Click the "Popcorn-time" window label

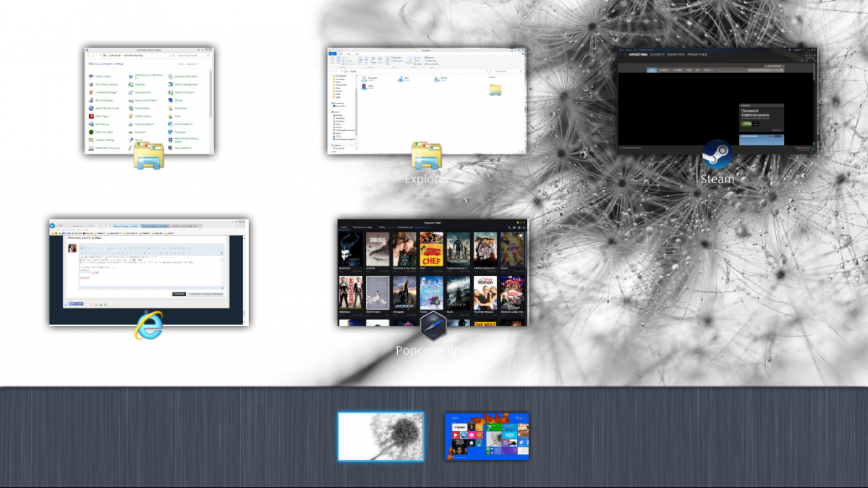[433, 350]
